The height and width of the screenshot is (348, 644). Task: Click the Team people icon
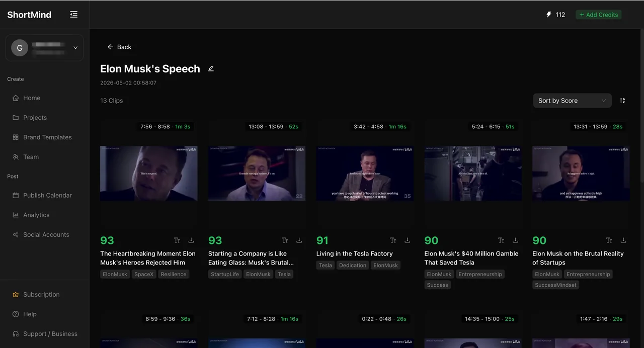tap(16, 157)
